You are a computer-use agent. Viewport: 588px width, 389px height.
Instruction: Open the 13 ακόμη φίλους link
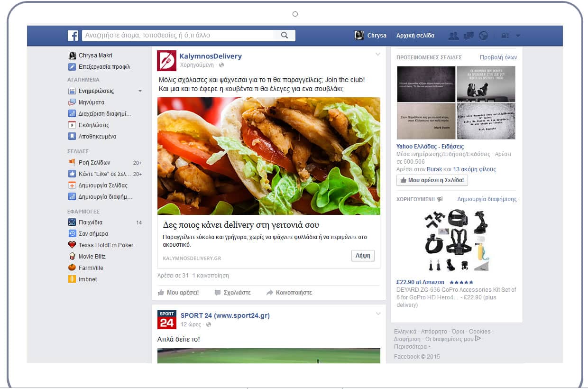(475, 169)
